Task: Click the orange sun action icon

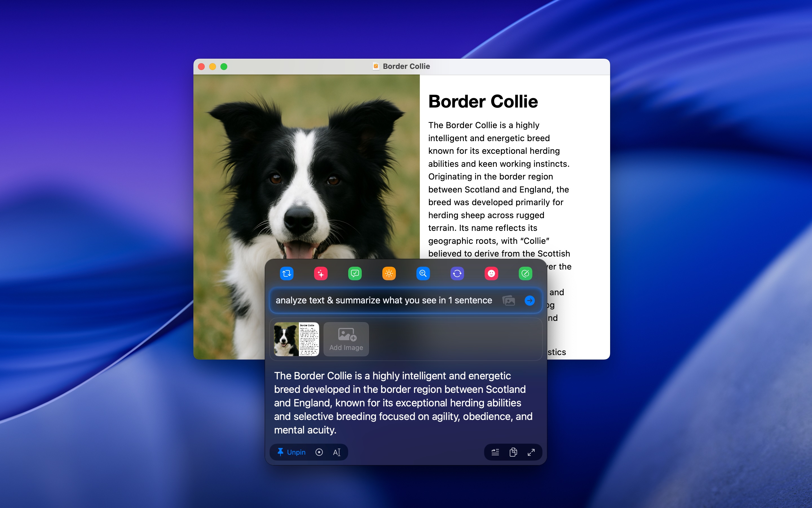Action: point(389,273)
